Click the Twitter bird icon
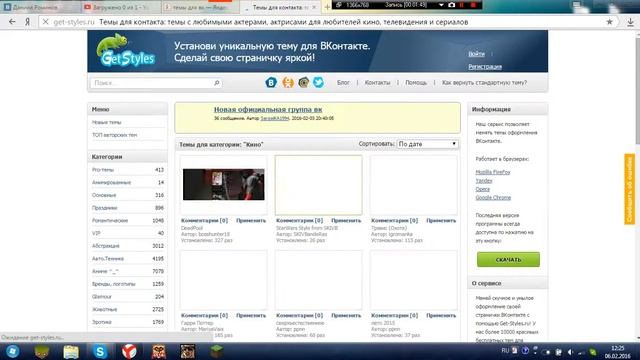Viewport: 640px width, 360px height. (318, 82)
